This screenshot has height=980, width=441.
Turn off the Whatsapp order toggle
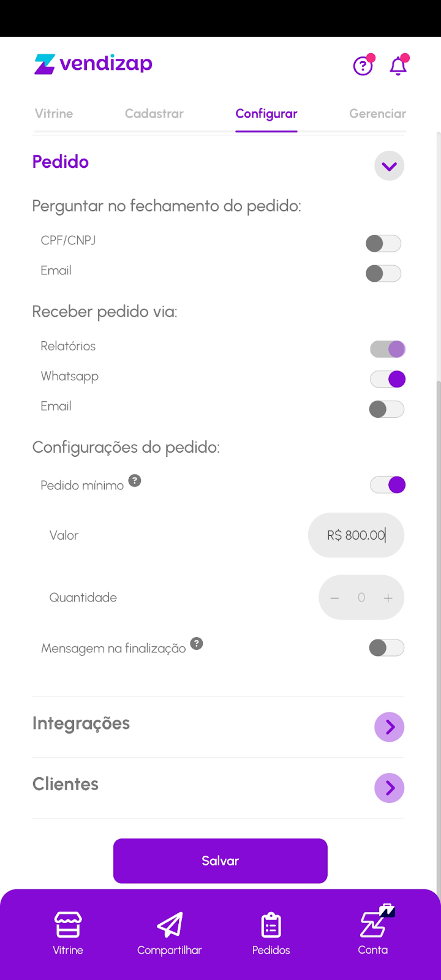(x=388, y=379)
